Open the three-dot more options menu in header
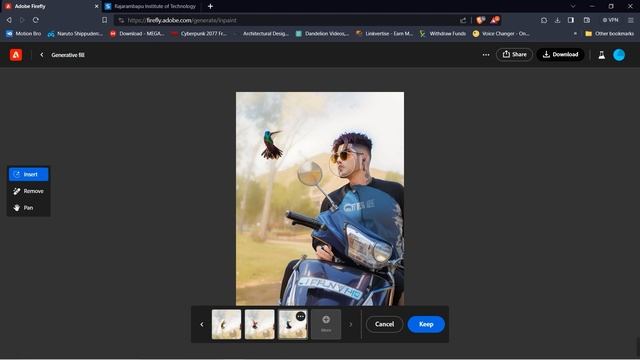This screenshot has height=360, width=640. (x=486, y=55)
